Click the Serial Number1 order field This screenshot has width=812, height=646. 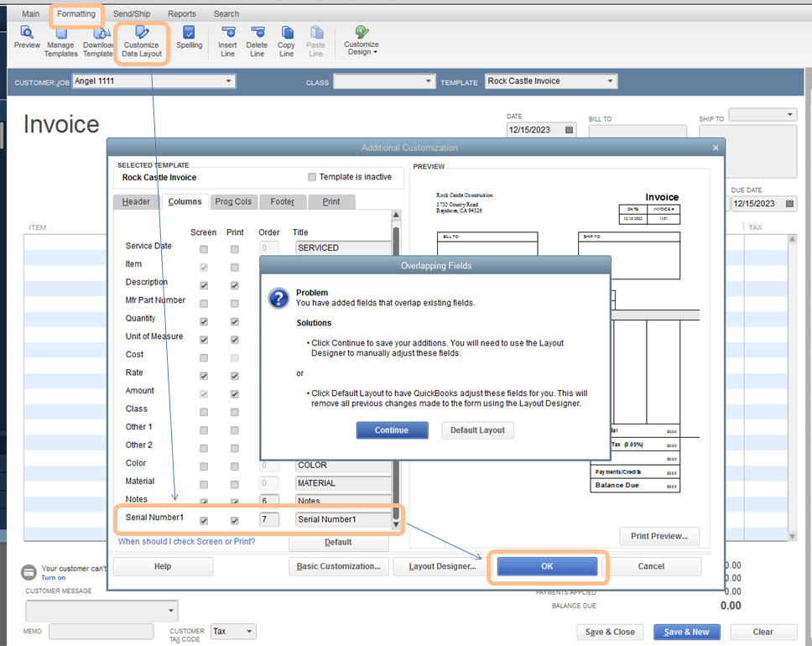point(269,519)
